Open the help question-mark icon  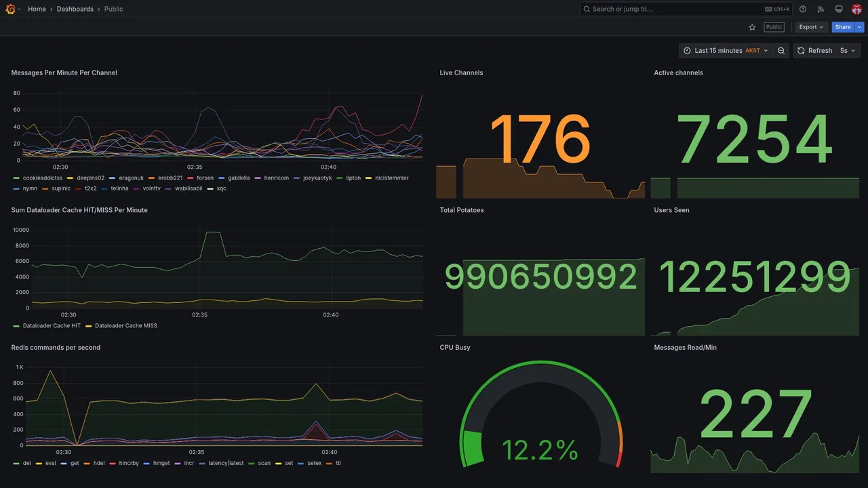[x=803, y=9]
